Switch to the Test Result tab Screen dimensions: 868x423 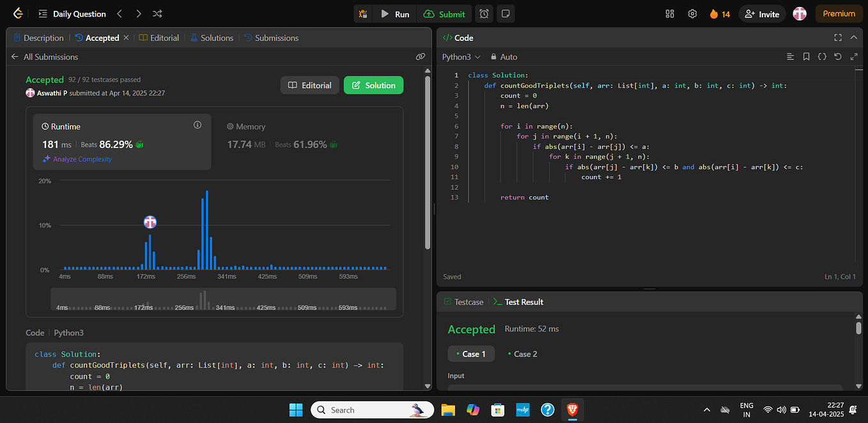pyautogui.click(x=523, y=302)
